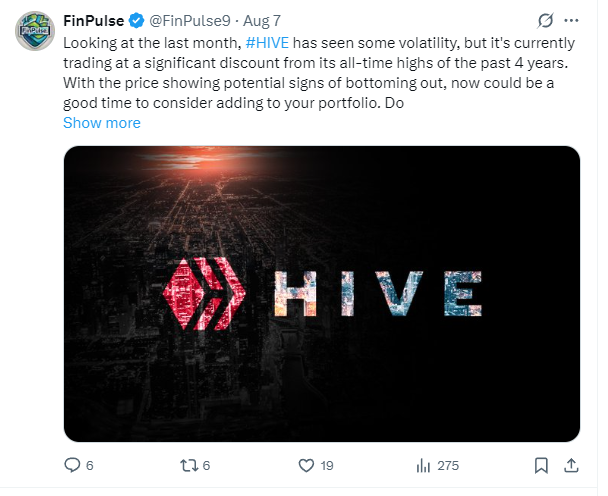Click the blue verified badge
This screenshot has width=608, height=496.
coord(136,21)
